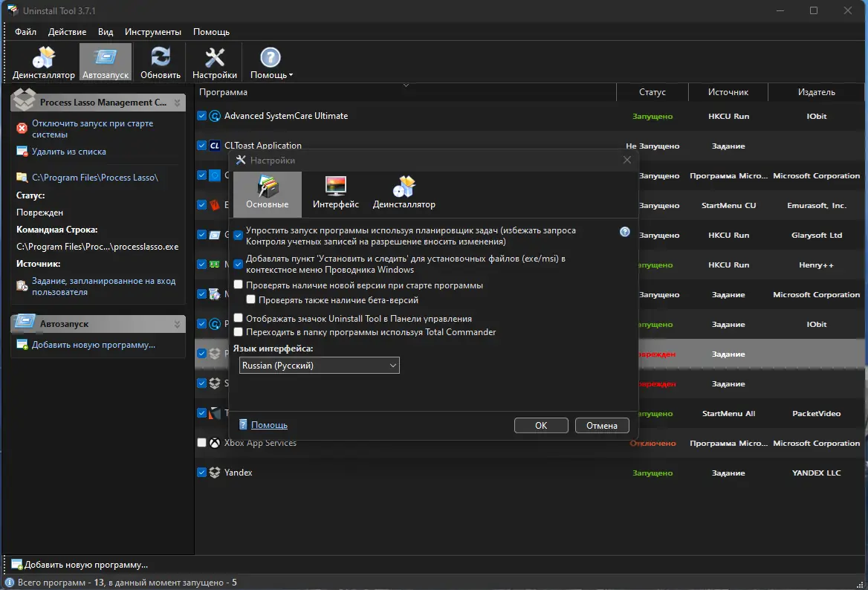This screenshot has height=590, width=868.
Task: Click the Uninstall Tool title bar app icon
Action: pos(13,10)
